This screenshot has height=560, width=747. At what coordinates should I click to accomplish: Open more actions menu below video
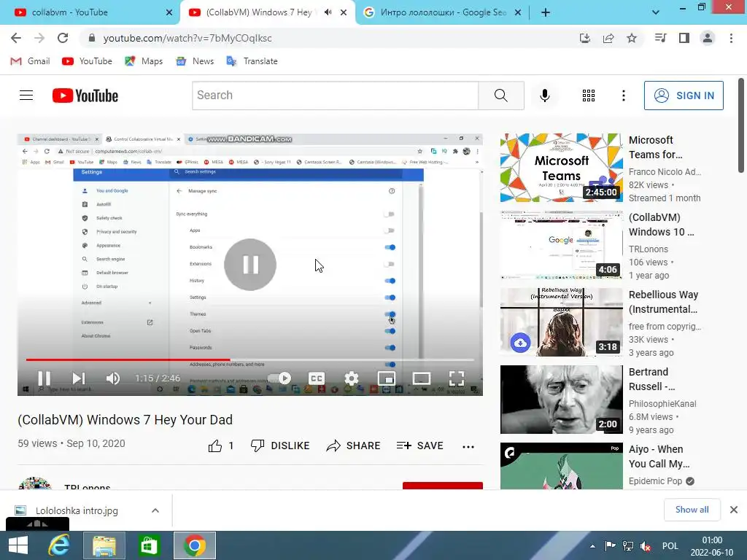coord(468,446)
